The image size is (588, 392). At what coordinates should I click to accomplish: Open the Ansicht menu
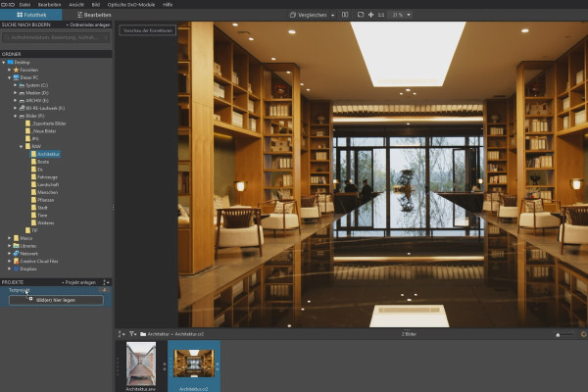coord(76,5)
